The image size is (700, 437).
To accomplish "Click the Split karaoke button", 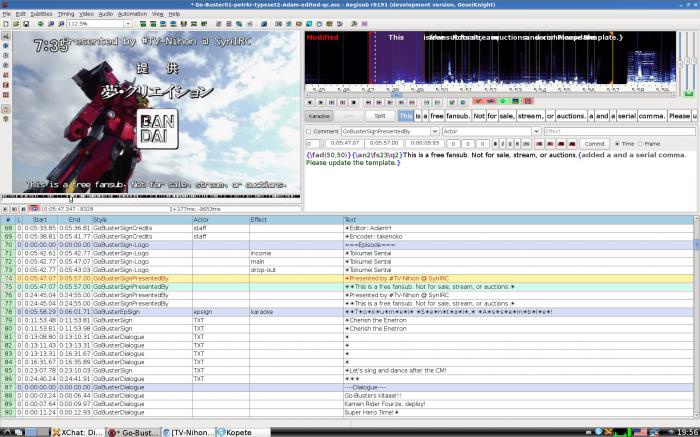I will pos(379,116).
